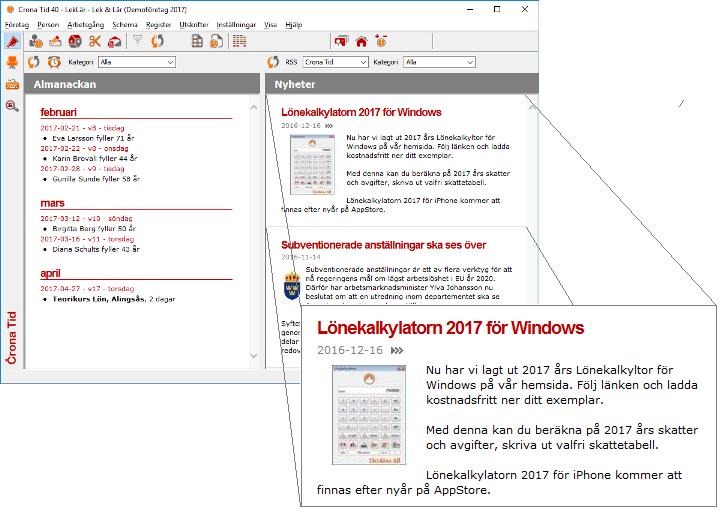Click the Almanackan scrollbar down arrow
This screenshot has height=522, width=725.
click(x=254, y=356)
